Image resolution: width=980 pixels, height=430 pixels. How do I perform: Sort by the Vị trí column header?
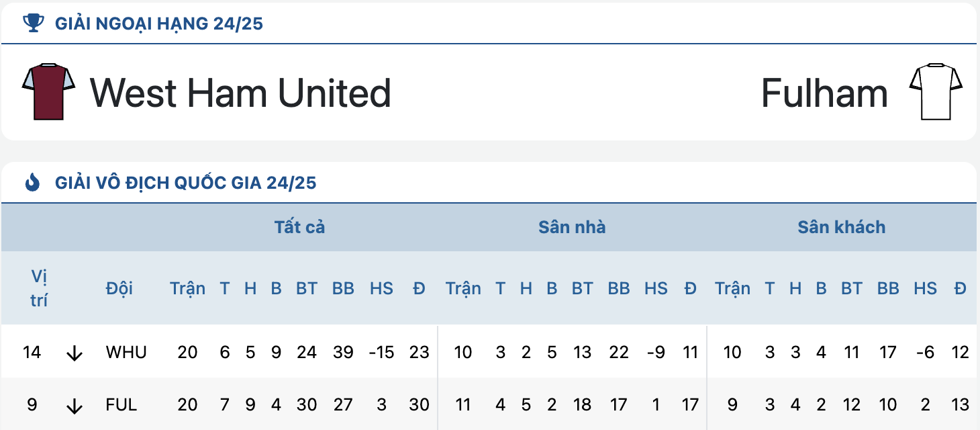(x=40, y=288)
